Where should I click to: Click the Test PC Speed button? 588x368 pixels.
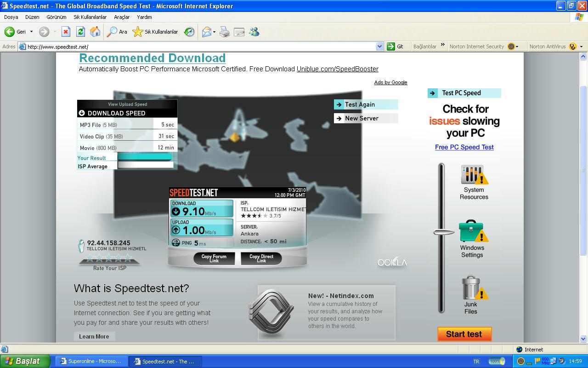coord(464,93)
